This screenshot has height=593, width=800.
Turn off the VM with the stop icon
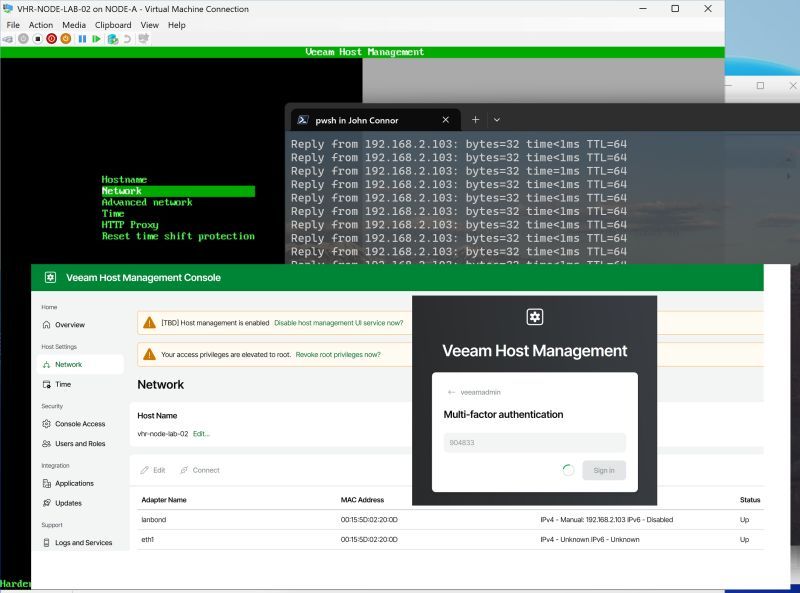pos(37,39)
